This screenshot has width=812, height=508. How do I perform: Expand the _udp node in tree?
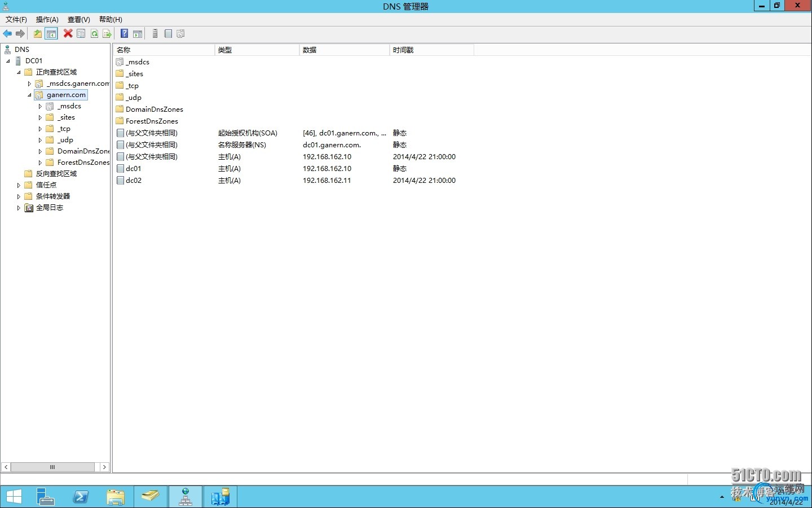[40, 140]
